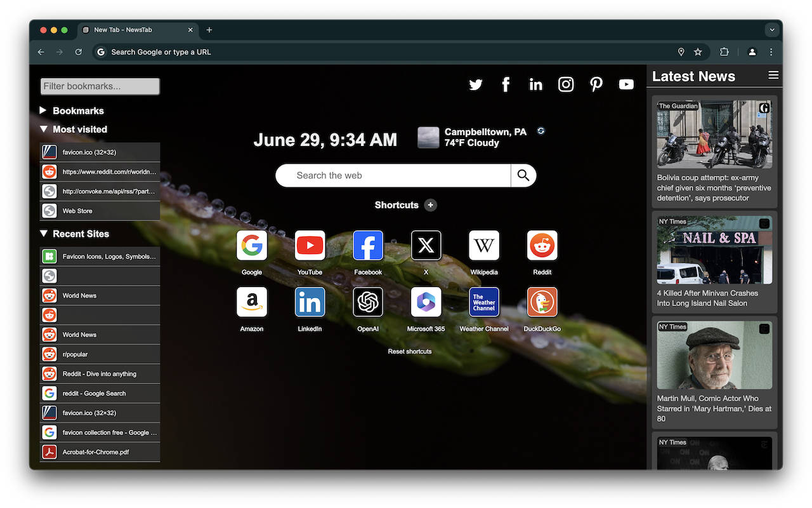Open the Twitter social icon
Screen dimensions: 812x508
pyautogui.click(x=476, y=84)
